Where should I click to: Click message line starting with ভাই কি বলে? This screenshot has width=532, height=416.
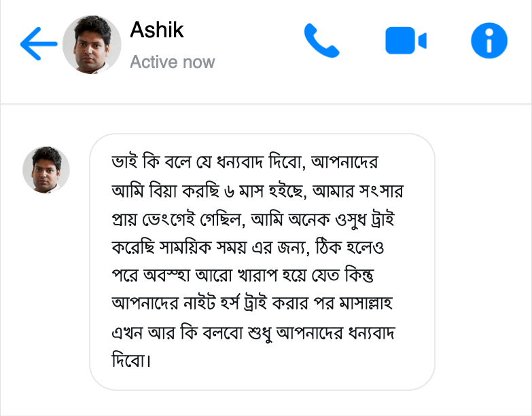tap(245, 164)
